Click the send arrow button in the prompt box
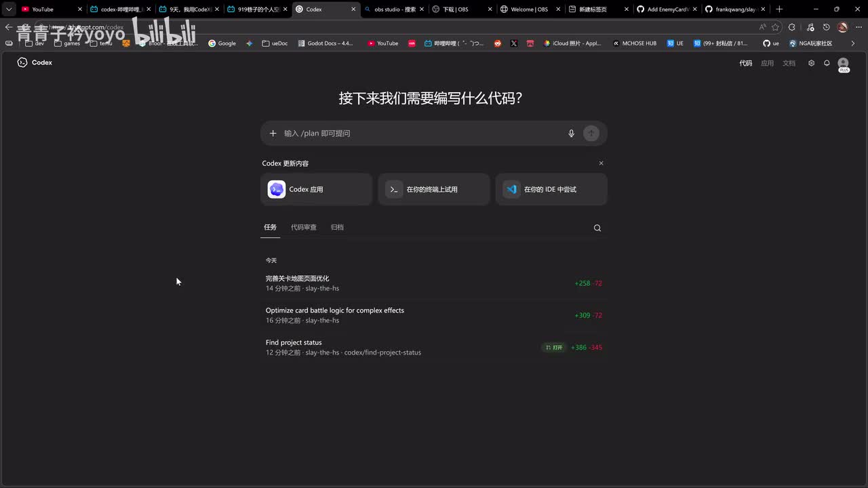Image resolution: width=868 pixels, height=488 pixels. (x=591, y=134)
